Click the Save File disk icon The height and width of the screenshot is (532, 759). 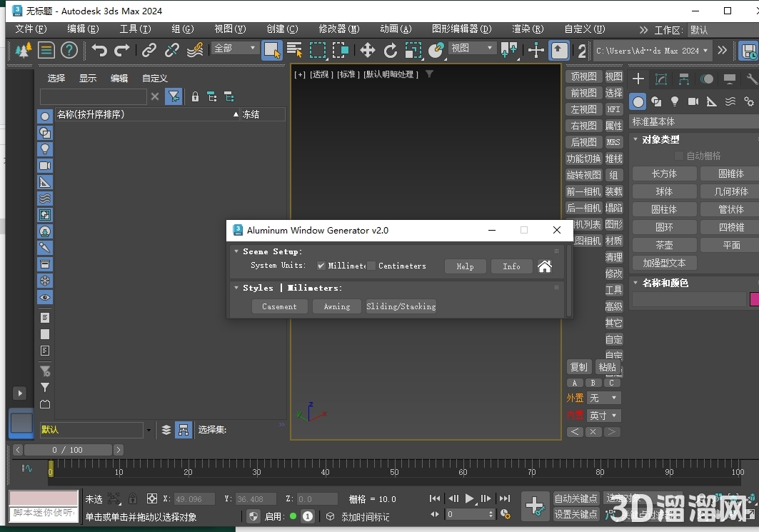pos(749,51)
